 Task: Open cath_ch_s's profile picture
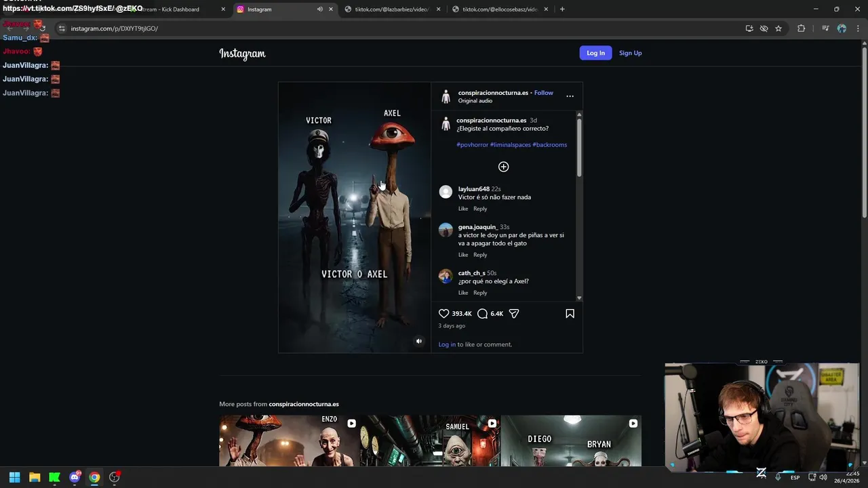pos(446,276)
